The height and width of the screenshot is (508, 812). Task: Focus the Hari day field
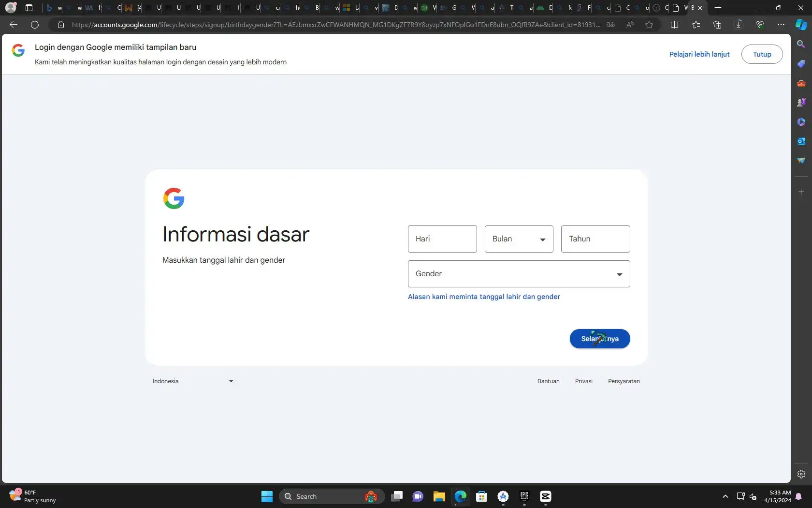(442, 239)
